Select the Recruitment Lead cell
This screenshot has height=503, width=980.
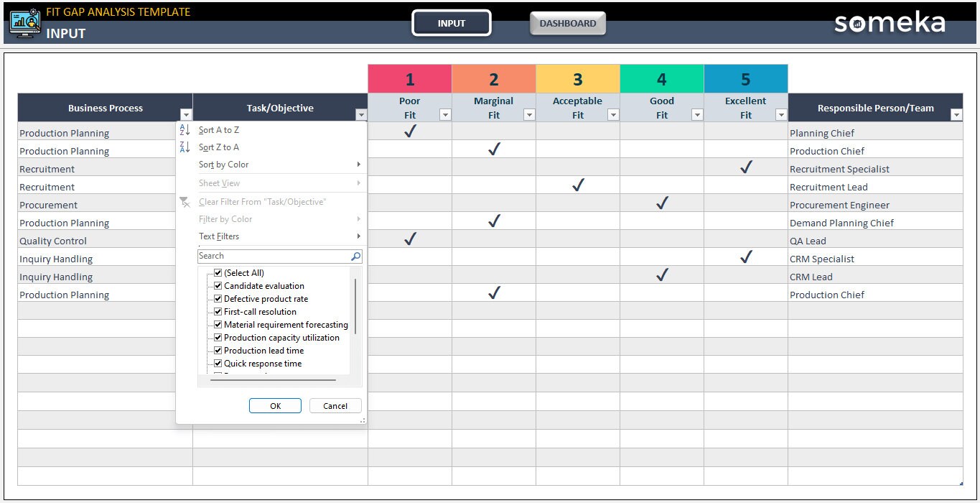[x=875, y=187]
